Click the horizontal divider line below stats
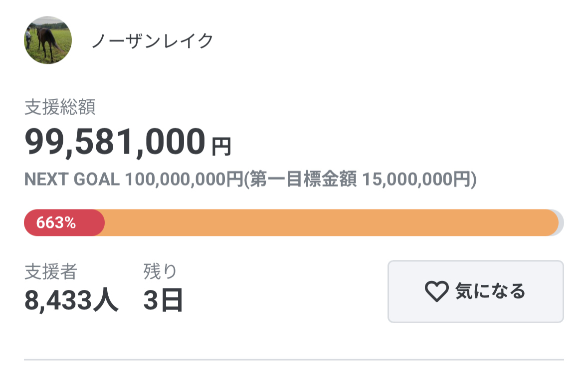Viewport: 588px width, 388px height. (294, 359)
